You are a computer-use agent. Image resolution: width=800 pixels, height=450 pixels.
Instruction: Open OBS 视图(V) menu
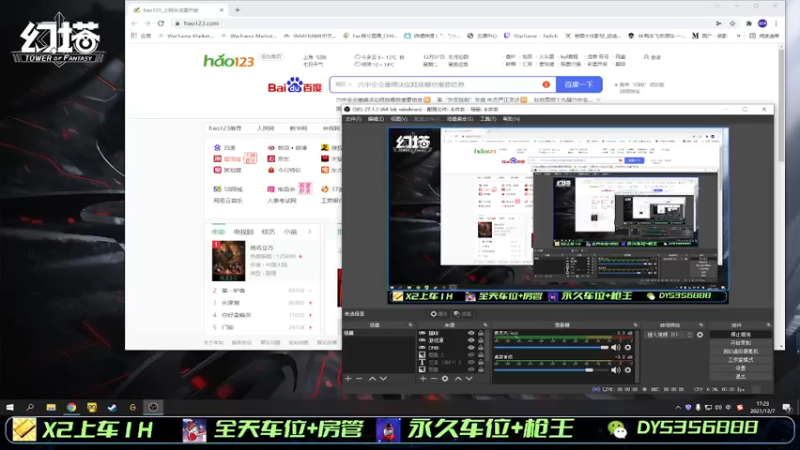pyautogui.click(x=399, y=119)
